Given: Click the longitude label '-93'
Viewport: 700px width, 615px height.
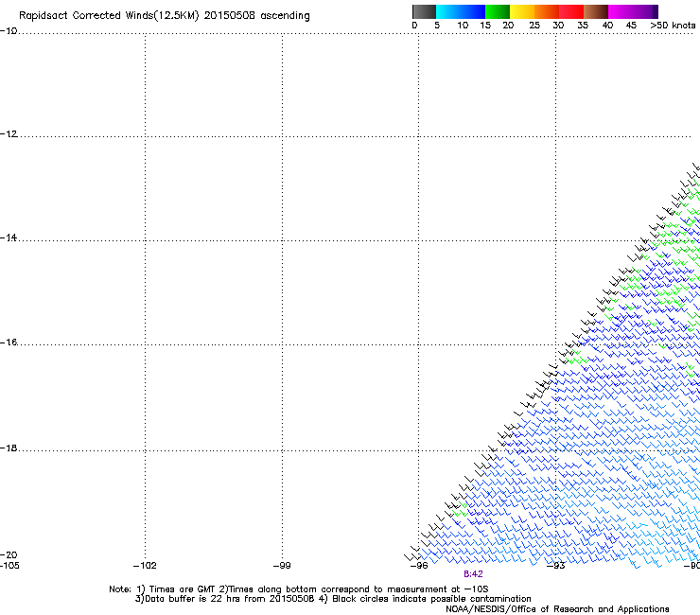Looking at the screenshot, I should (x=556, y=566).
